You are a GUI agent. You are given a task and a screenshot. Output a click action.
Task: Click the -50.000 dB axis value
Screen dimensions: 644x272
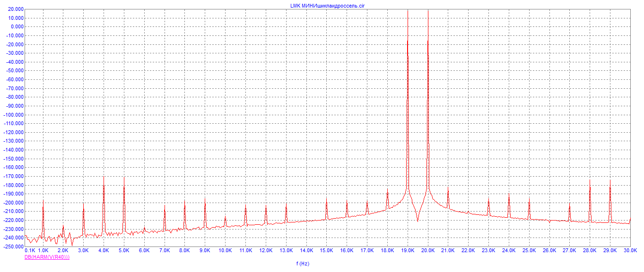[15, 71]
